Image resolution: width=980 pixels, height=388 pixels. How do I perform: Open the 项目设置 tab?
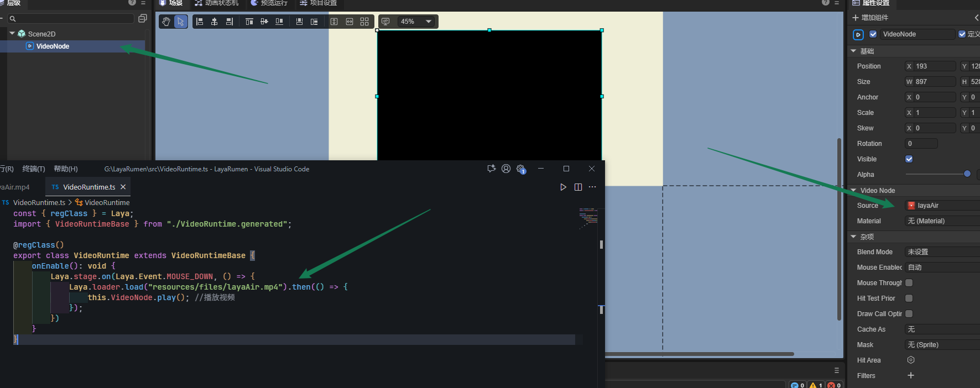coord(319,3)
